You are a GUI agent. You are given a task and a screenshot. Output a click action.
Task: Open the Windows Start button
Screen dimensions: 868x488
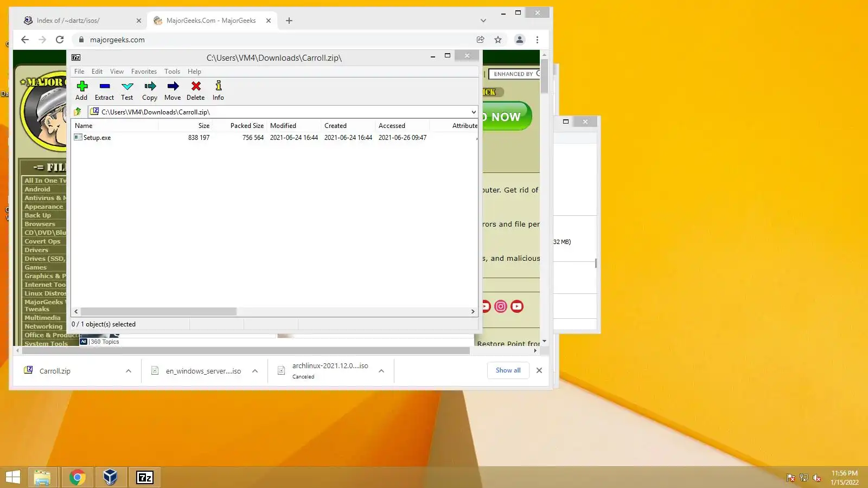point(12,477)
